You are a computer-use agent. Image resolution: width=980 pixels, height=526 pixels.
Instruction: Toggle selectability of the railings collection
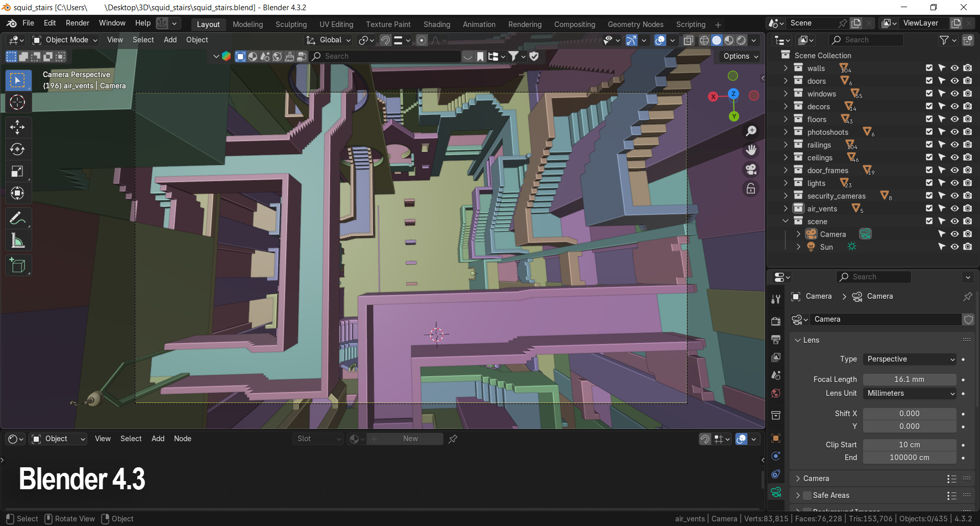[x=942, y=145]
